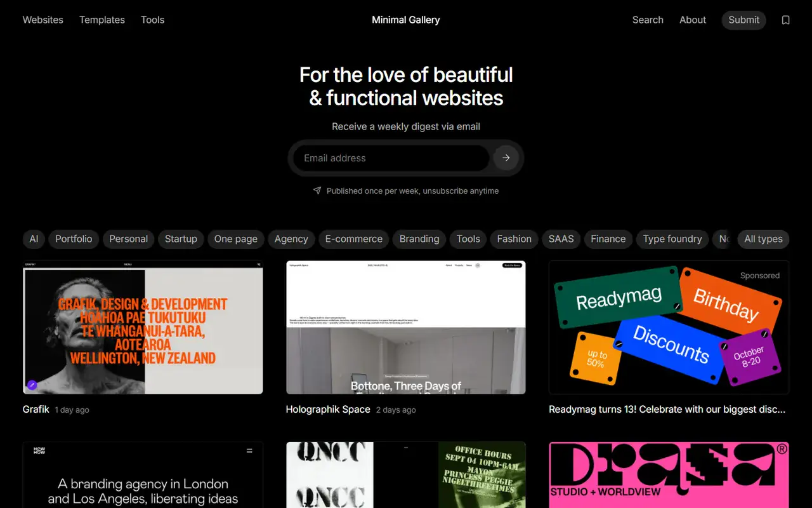Open the Websites menu

click(x=43, y=20)
